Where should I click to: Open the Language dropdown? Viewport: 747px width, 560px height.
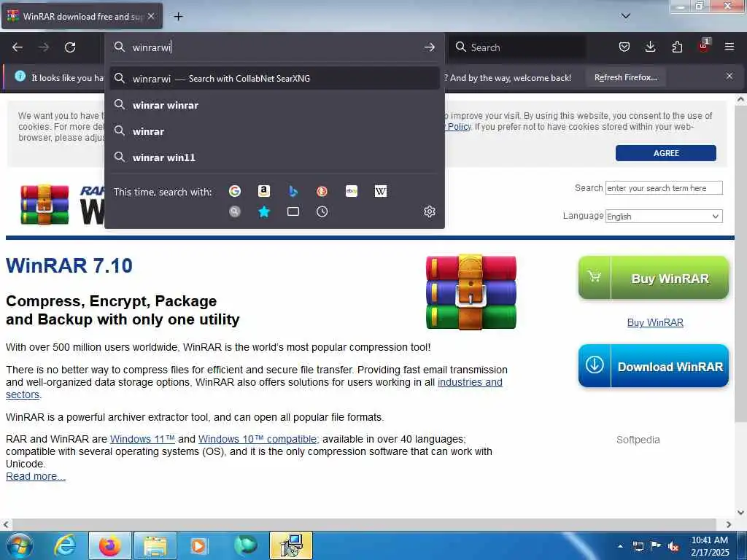pyautogui.click(x=664, y=216)
